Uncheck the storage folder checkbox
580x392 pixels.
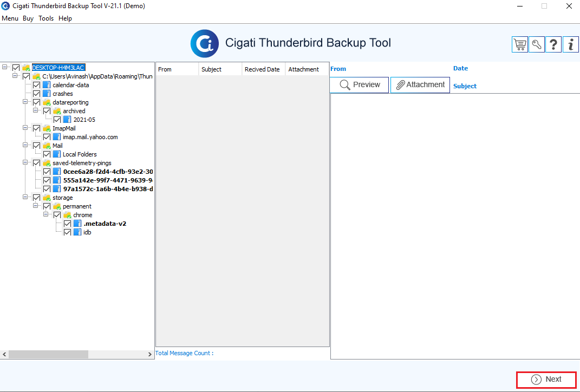(x=37, y=198)
